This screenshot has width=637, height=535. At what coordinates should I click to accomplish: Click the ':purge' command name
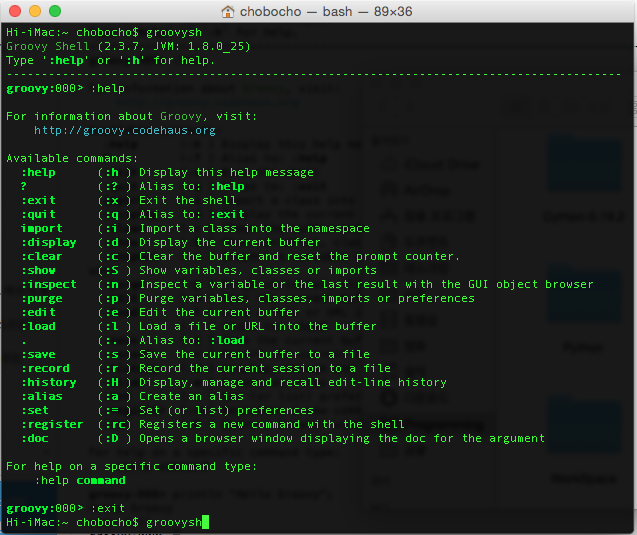(42, 299)
